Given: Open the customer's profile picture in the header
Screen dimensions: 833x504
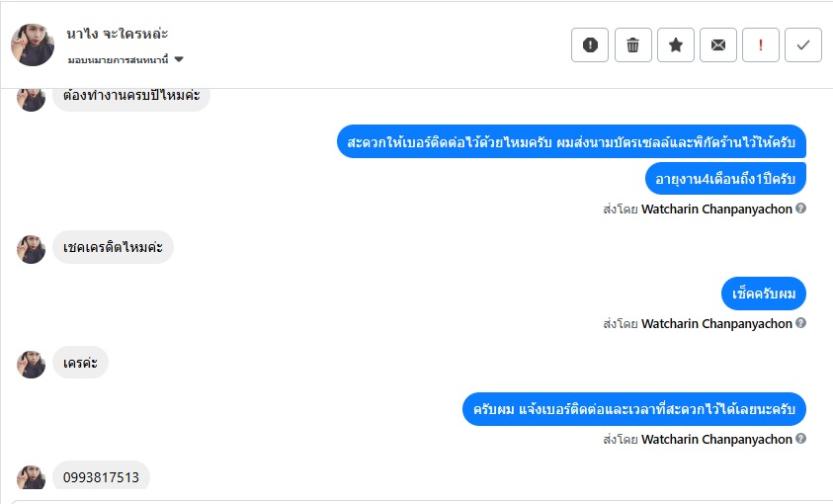Looking at the screenshot, I should (x=33, y=44).
